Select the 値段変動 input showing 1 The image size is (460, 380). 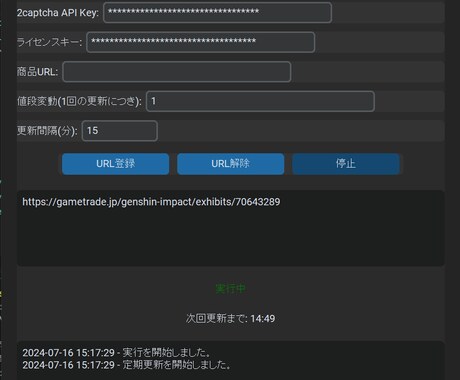(x=260, y=101)
